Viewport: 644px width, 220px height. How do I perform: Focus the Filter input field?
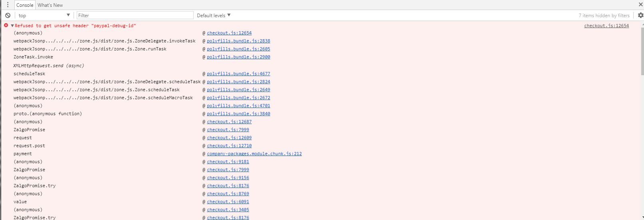coord(135,15)
